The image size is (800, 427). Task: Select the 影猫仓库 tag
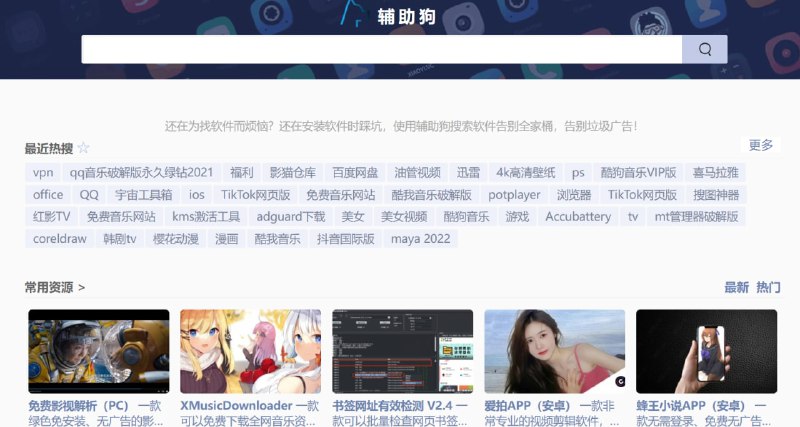[293, 172]
